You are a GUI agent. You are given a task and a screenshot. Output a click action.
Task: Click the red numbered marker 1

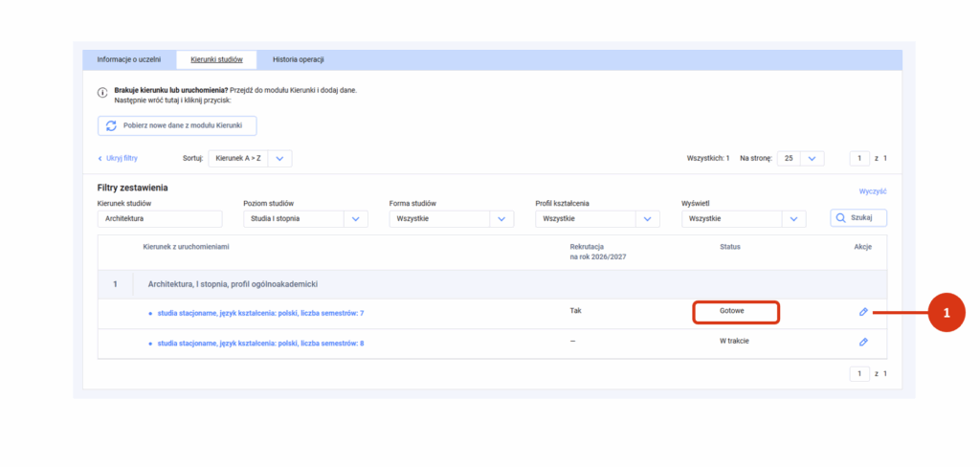947,313
